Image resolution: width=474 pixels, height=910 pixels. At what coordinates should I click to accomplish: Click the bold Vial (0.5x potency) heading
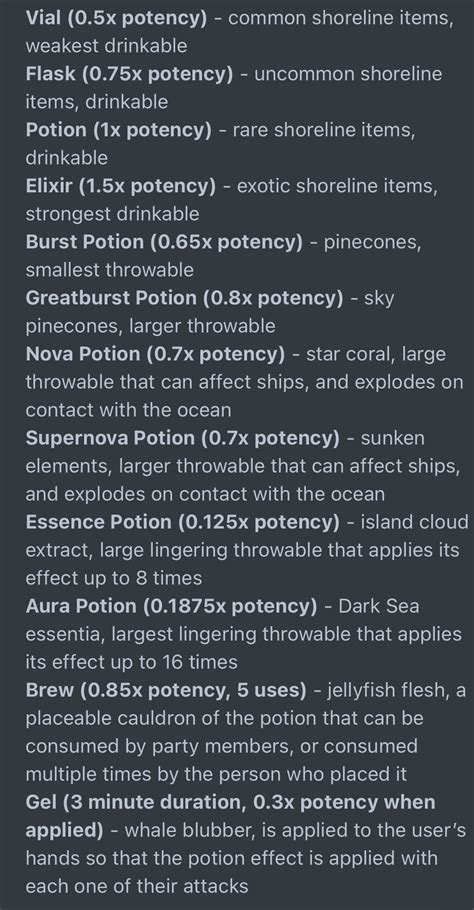coord(116,18)
